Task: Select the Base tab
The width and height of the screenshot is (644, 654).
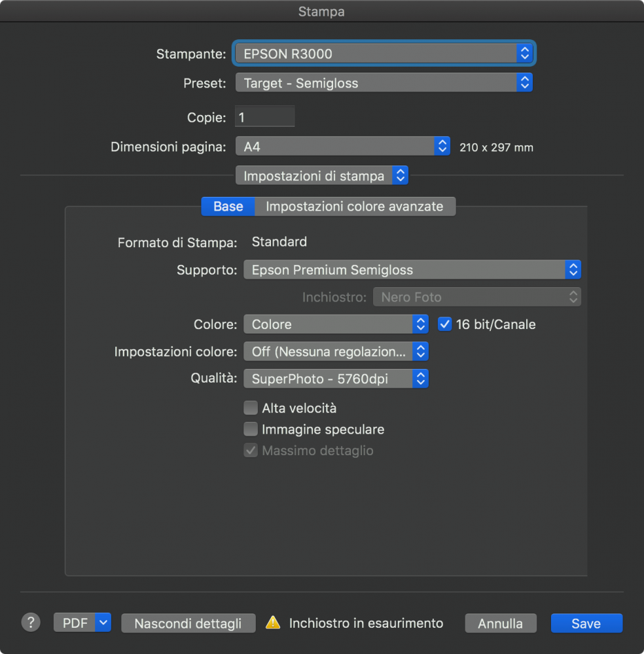Action: 228,207
